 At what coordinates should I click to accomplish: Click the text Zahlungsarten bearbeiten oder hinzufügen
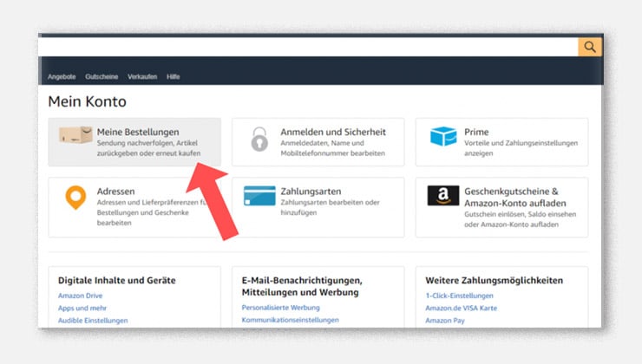[330, 207]
